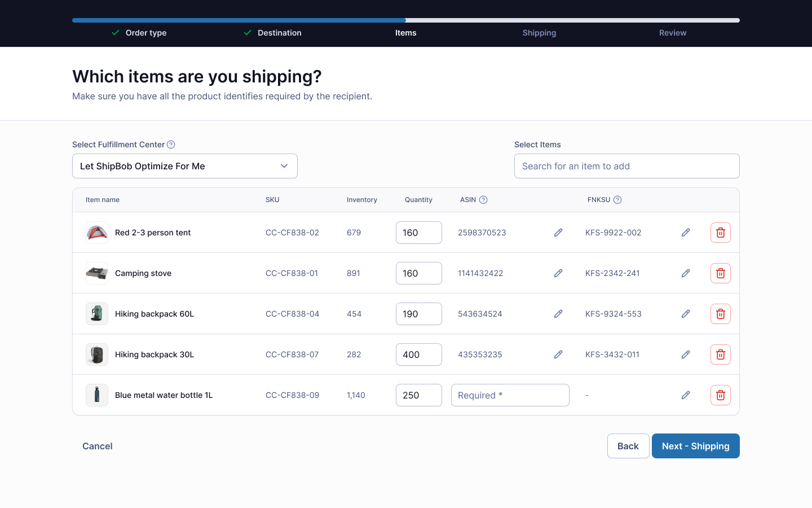
Task: Edit the FNKSU for Hiking backpack 60L
Action: (x=686, y=314)
